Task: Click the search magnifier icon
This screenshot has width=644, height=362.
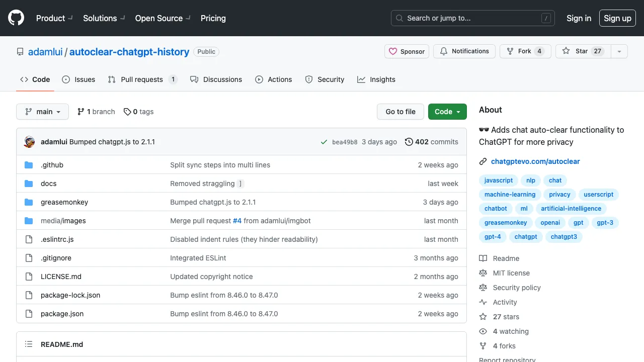Action: pos(399,18)
